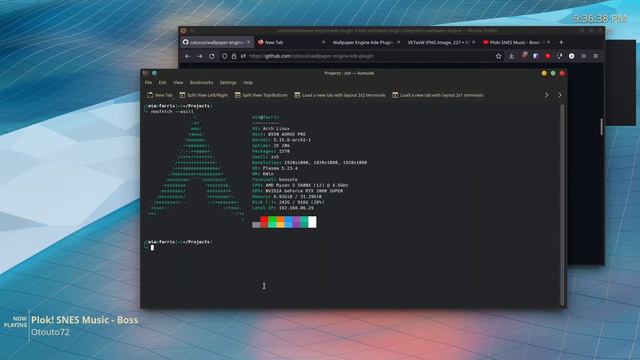The width and height of the screenshot is (640, 360).
Task: Open the Edit menu in Konsole
Action: tap(162, 82)
